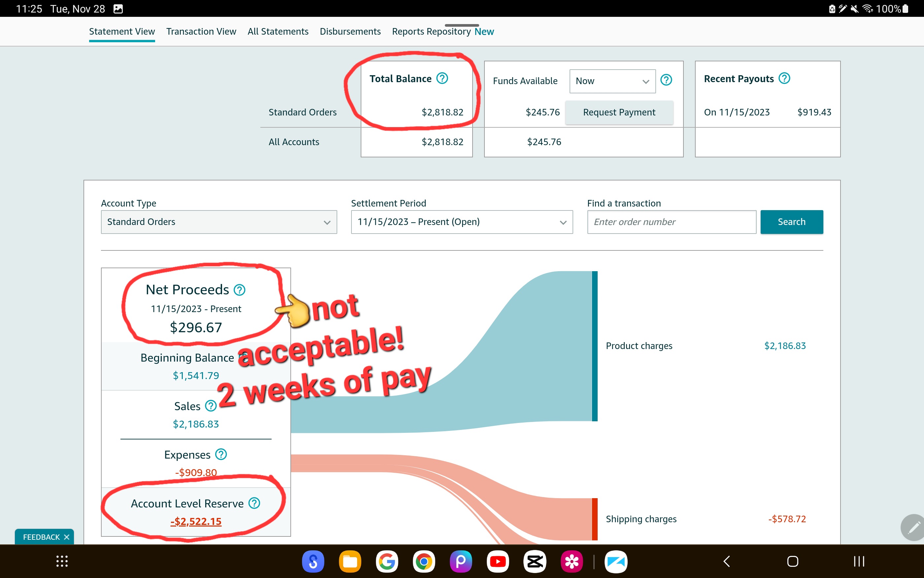
Task: Expand the Account Type Standard Orders dropdown
Action: coord(219,222)
